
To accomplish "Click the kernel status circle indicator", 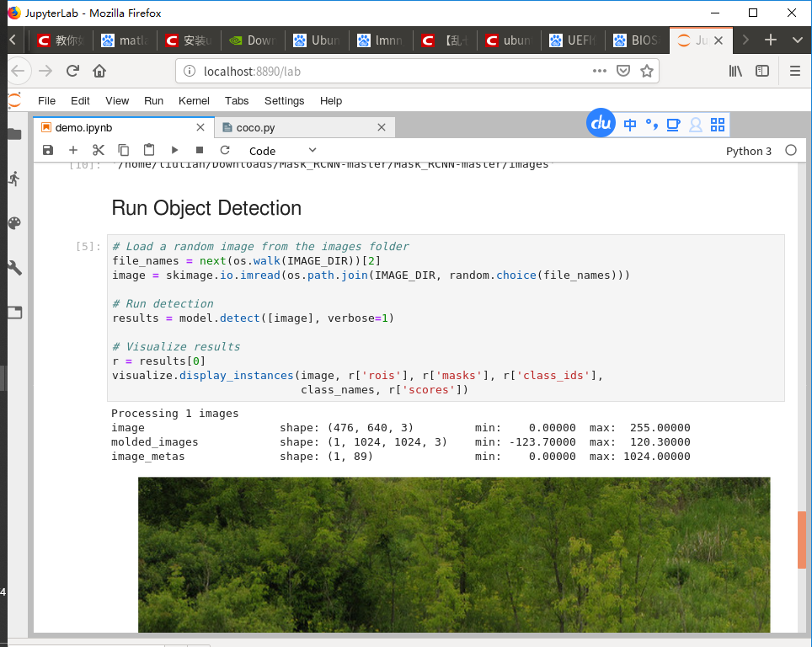I will pyautogui.click(x=791, y=150).
